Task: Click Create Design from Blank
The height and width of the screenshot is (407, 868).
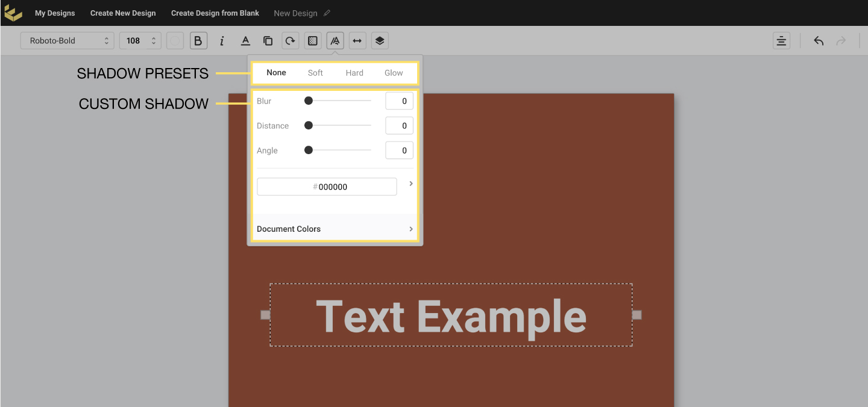Action: click(215, 13)
